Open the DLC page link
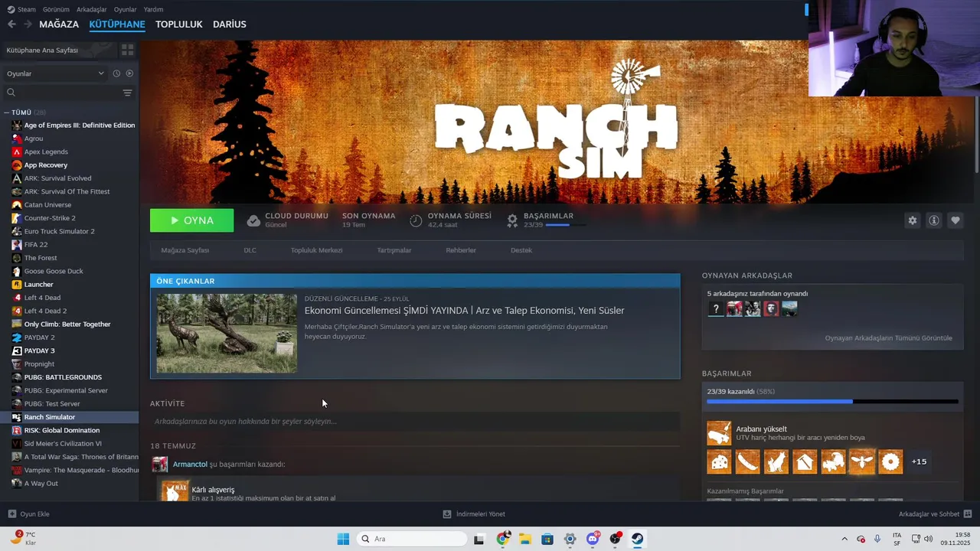The height and width of the screenshot is (551, 980). 250,250
